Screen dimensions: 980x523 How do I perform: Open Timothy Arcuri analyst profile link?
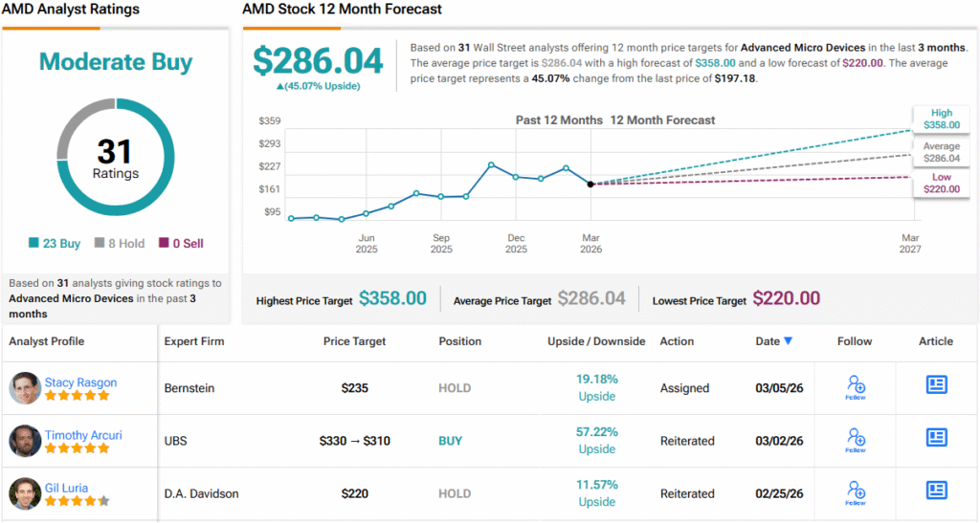(x=83, y=435)
